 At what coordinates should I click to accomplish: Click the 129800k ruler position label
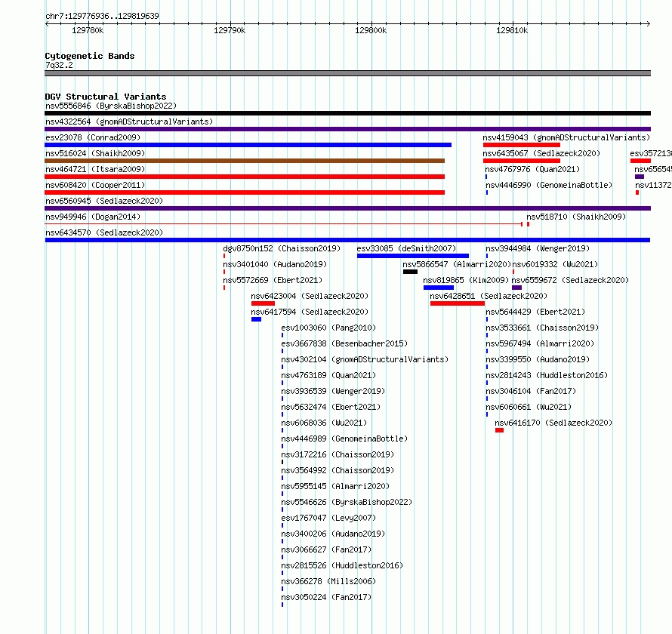371,30
